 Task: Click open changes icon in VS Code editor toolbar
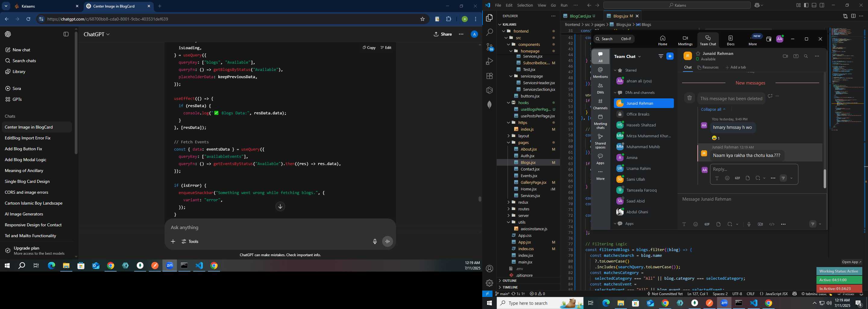click(x=845, y=16)
